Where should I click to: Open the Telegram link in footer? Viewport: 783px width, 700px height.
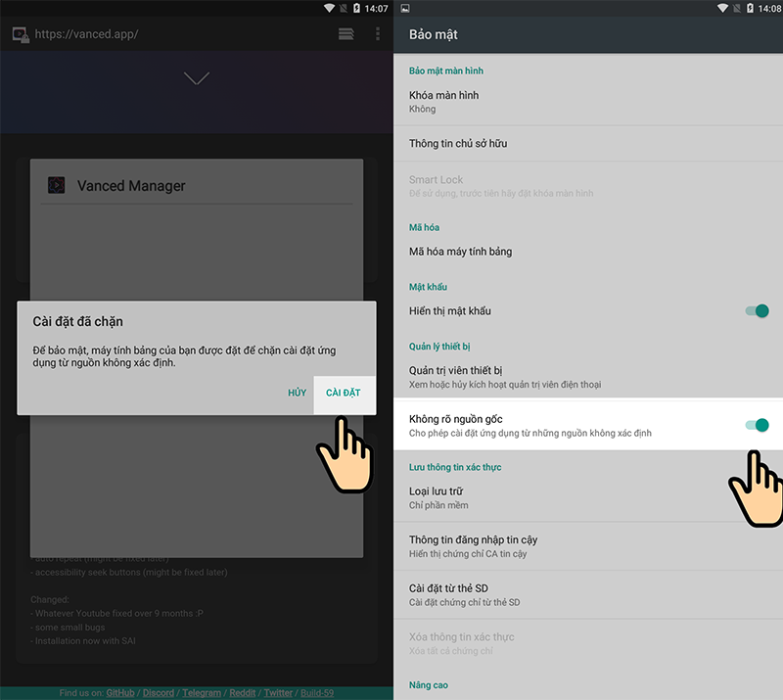pyautogui.click(x=202, y=693)
